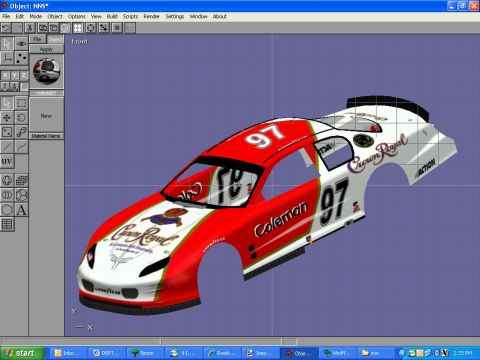This screenshot has width=480, height=360.
Task: Select the straight Line tool
Action: pos(7,146)
